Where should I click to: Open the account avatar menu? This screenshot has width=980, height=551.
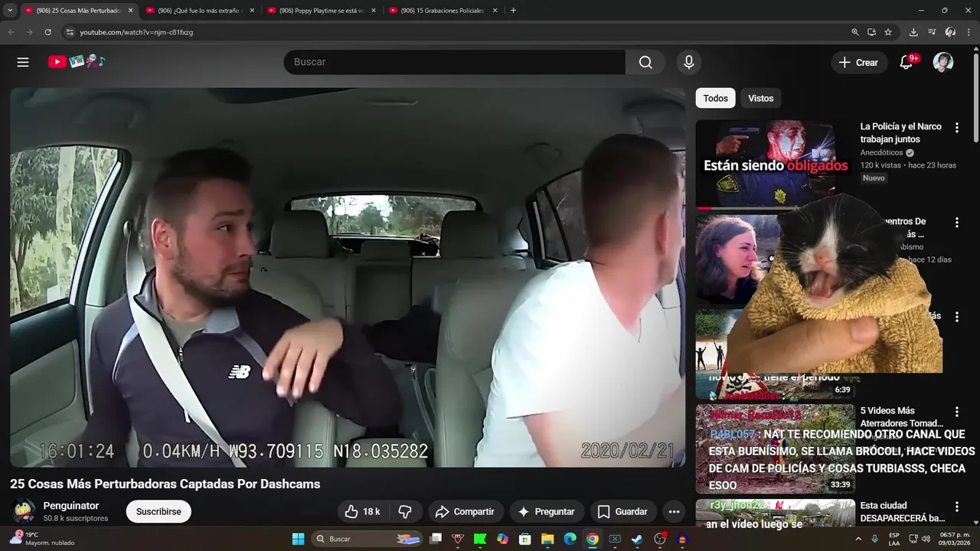943,62
